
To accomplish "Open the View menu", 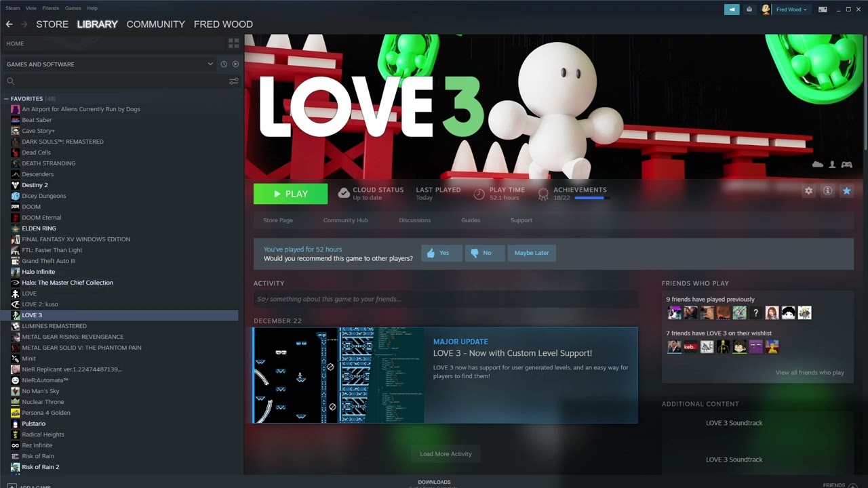I will click(x=31, y=8).
